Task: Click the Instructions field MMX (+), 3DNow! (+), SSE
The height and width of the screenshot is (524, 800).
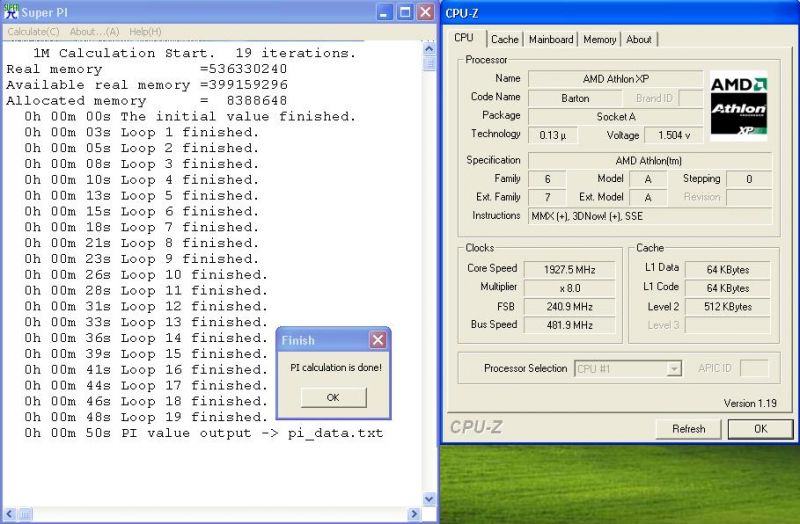Action: click(x=649, y=216)
